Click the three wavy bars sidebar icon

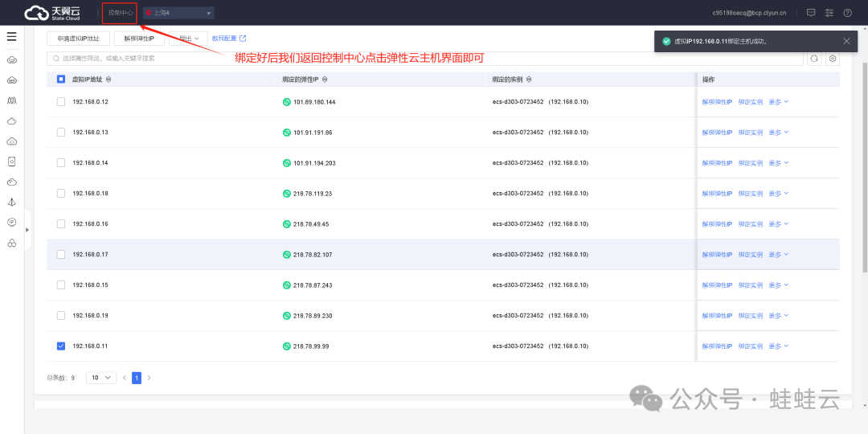(11, 100)
